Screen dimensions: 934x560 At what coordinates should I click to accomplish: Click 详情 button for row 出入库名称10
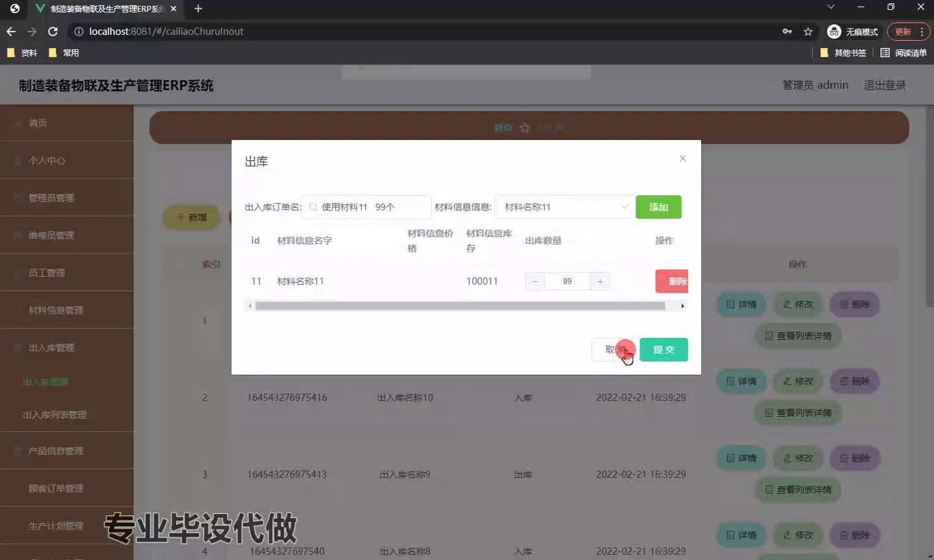[741, 381]
